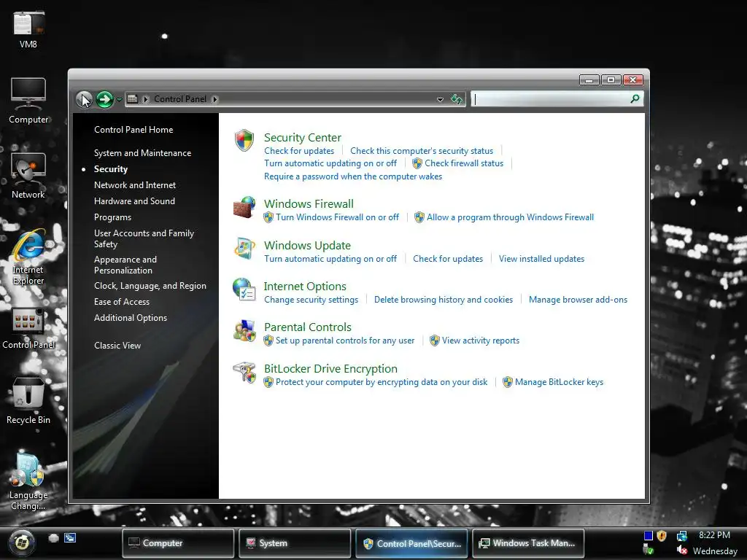Select Programs category in sidebar
Viewport: 747px width, 560px height.
(x=112, y=217)
